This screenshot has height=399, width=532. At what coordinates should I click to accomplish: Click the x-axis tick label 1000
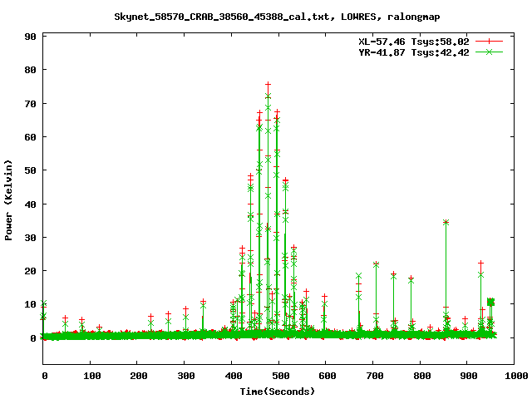tap(516, 376)
